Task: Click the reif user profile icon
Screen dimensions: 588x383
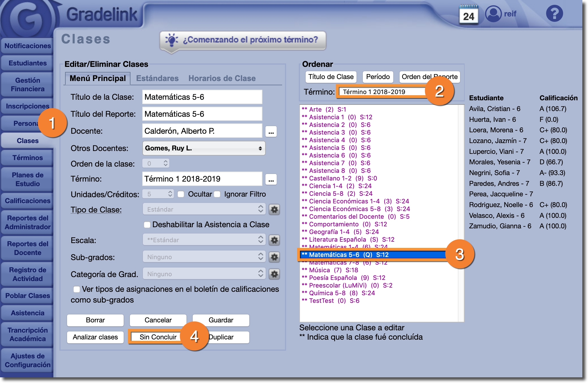Action: click(x=493, y=14)
